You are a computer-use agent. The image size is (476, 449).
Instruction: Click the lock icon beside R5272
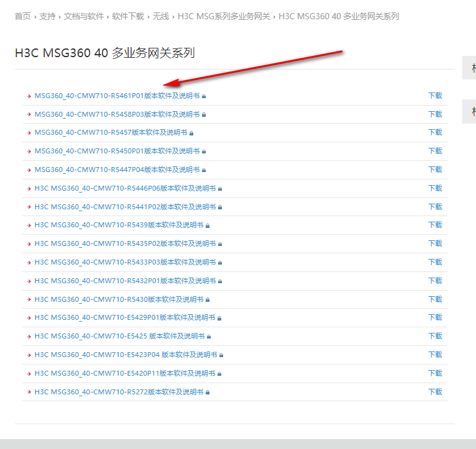click(x=208, y=392)
